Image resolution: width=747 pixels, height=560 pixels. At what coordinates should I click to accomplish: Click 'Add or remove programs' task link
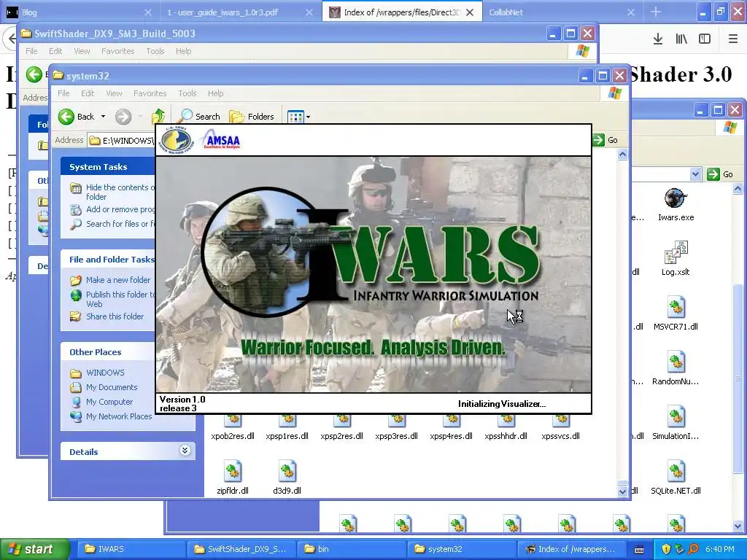pos(120,209)
